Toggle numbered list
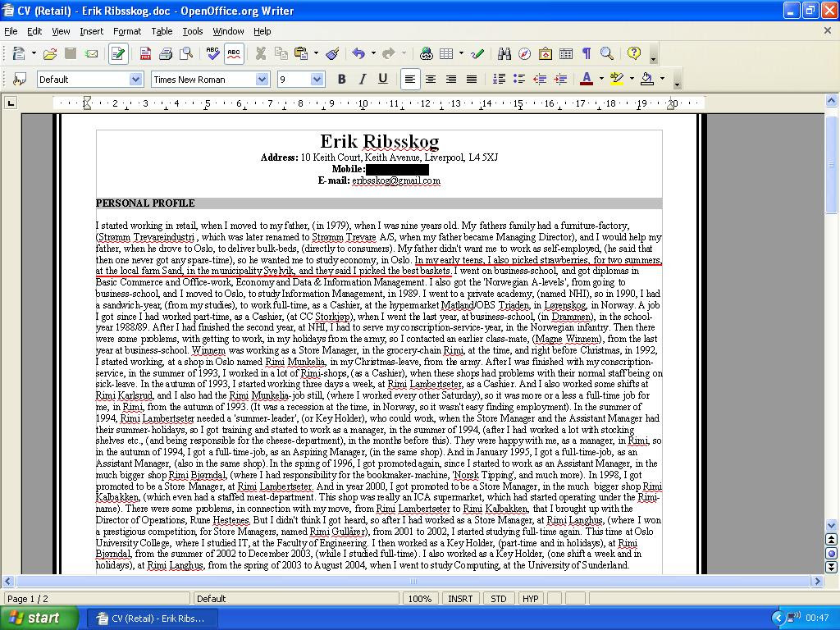The width and height of the screenshot is (840, 630). 499,80
